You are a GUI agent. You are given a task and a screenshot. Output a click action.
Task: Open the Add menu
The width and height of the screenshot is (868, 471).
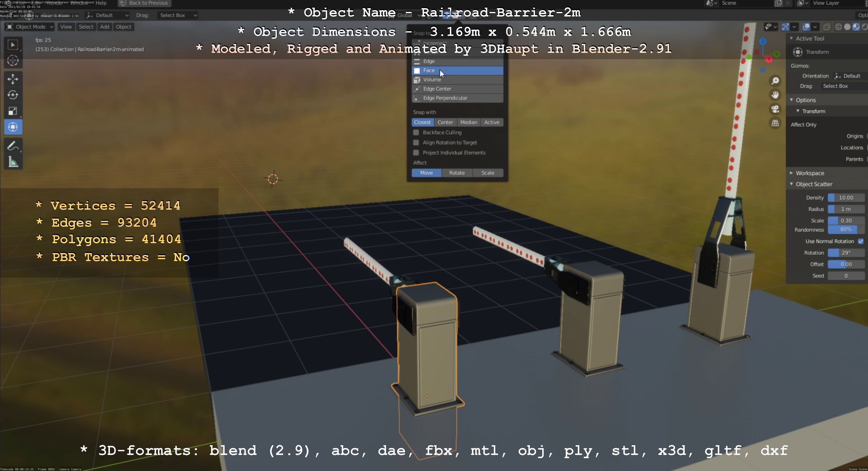104,27
